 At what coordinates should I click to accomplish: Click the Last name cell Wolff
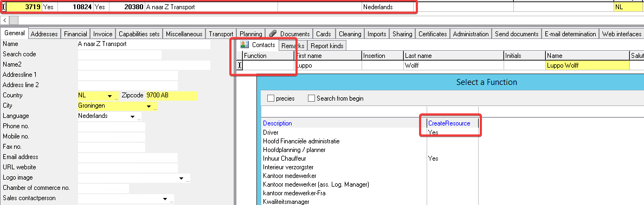(x=453, y=65)
